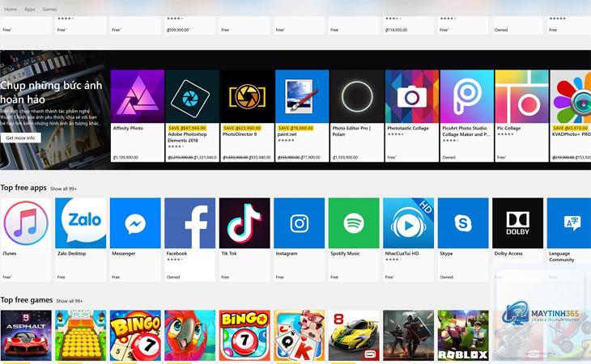
Task: Open the Zalo Desktop app icon
Action: click(81, 223)
